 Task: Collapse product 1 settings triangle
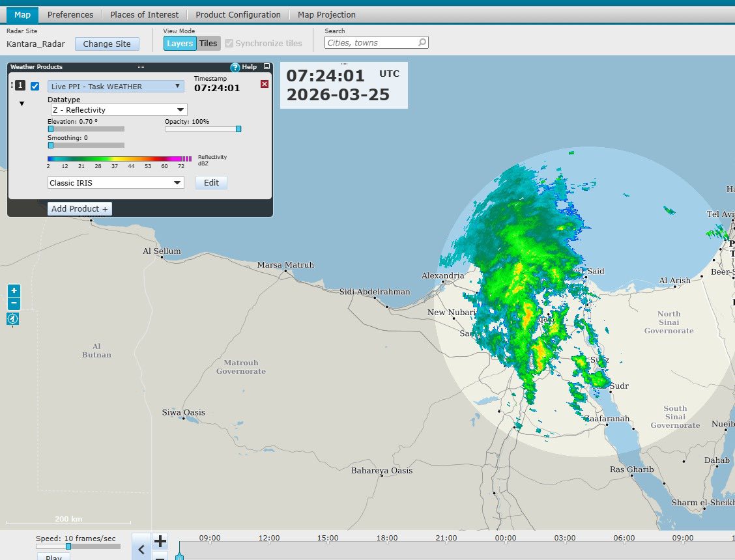tap(22, 104)
